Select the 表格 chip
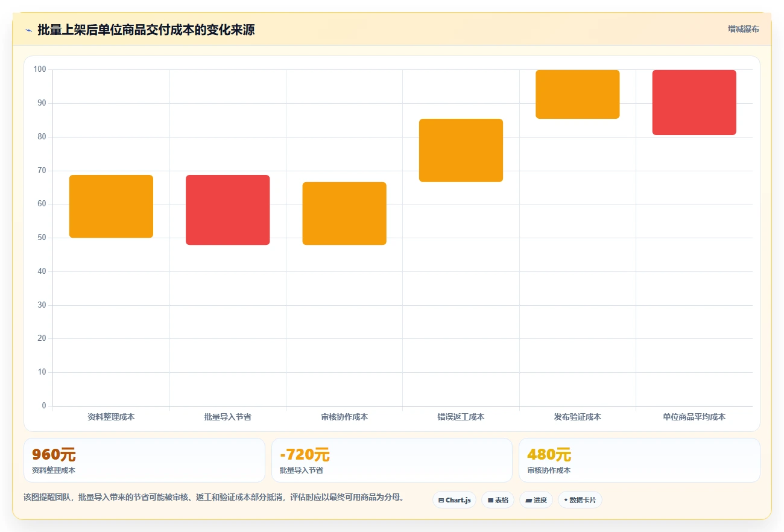The height and width of the screenshot is (532, 784). 498,500
